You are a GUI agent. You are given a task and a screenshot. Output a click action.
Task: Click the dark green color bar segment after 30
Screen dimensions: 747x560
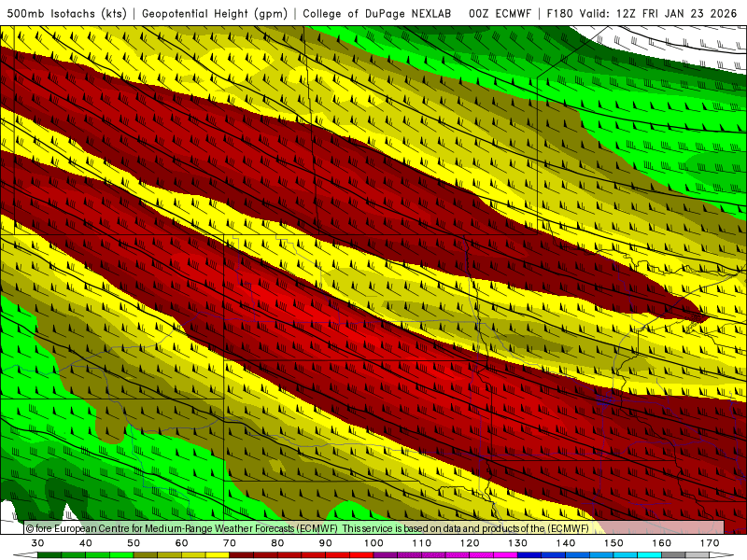pyautogui.click(x=49, y=554)
